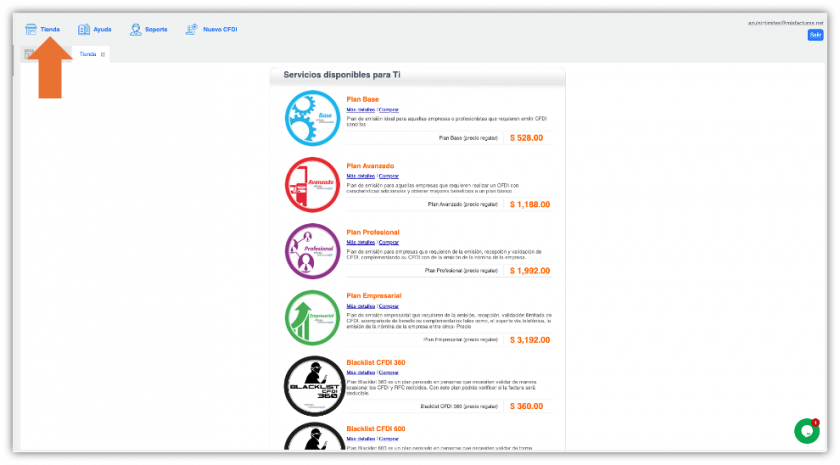Screen dimensions: 840x465
Task: Close the Tienda tab with its small icon
Action: [103, 55]
